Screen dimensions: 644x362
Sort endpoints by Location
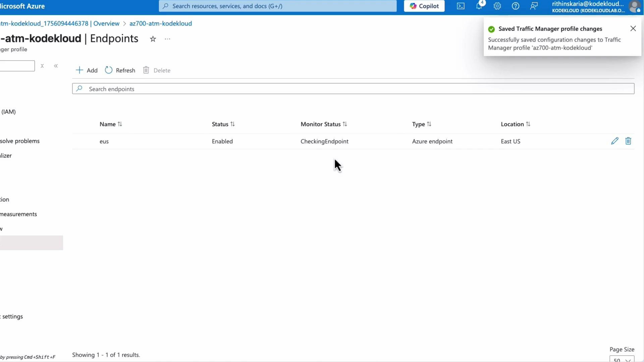tap(515, 124)
